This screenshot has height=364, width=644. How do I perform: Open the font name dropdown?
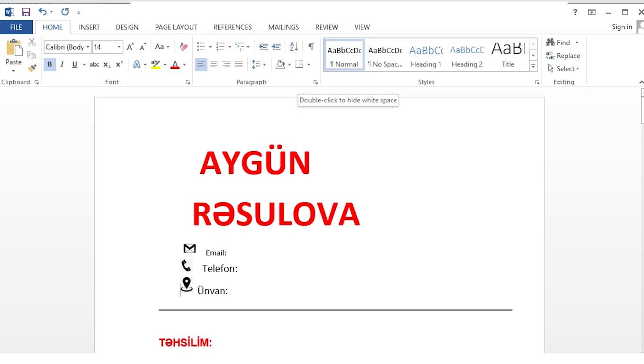pyautogui.click(x=88, y=47)
